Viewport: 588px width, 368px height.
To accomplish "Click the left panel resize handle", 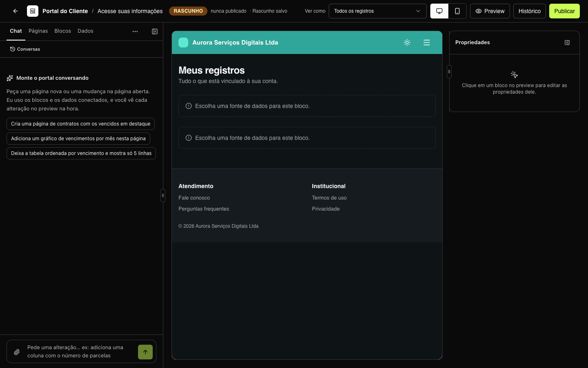I will coord(163,195).
